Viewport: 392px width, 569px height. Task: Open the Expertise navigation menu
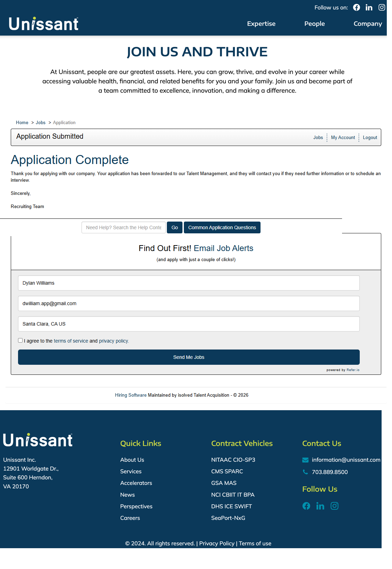[261, 24]
